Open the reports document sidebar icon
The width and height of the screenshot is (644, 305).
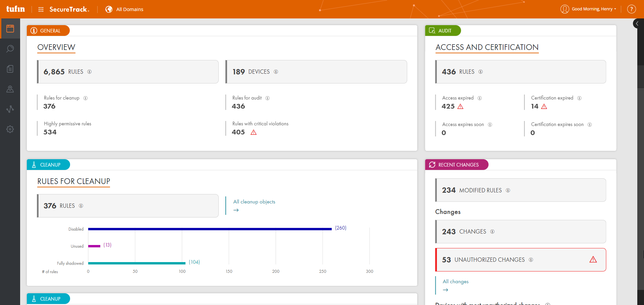click(x=10, y=69)
